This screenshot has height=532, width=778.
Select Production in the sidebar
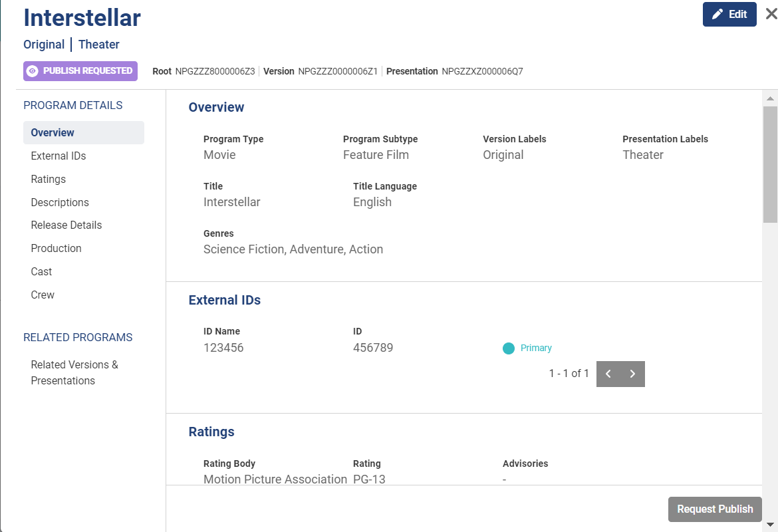[x=57, y=249]
